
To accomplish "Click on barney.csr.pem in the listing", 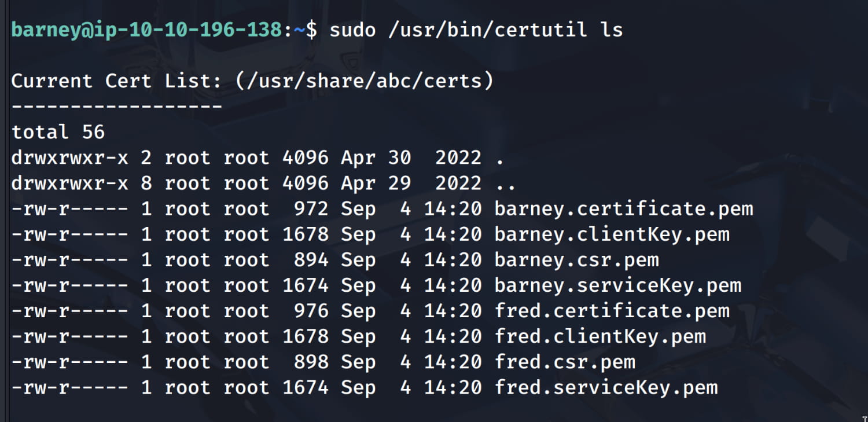I will tap(576, 260).
